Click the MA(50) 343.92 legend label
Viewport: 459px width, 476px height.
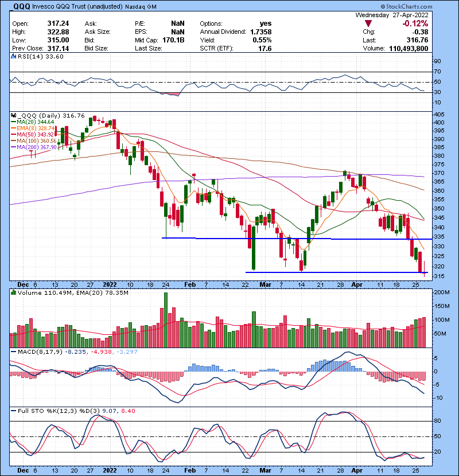pos(34,135)
